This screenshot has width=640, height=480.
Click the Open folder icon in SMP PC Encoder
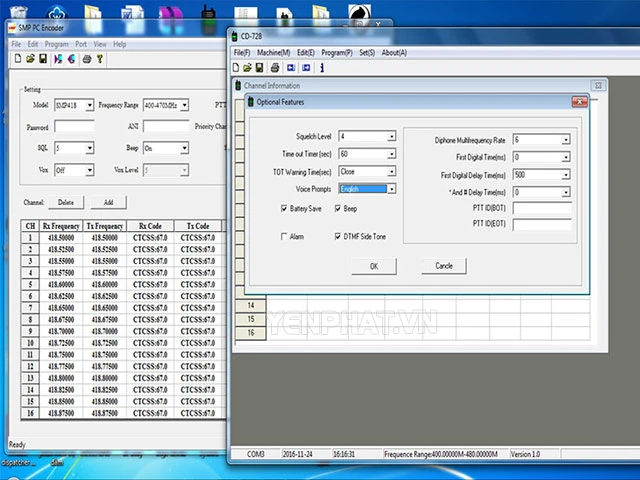(x=30, y=60)
